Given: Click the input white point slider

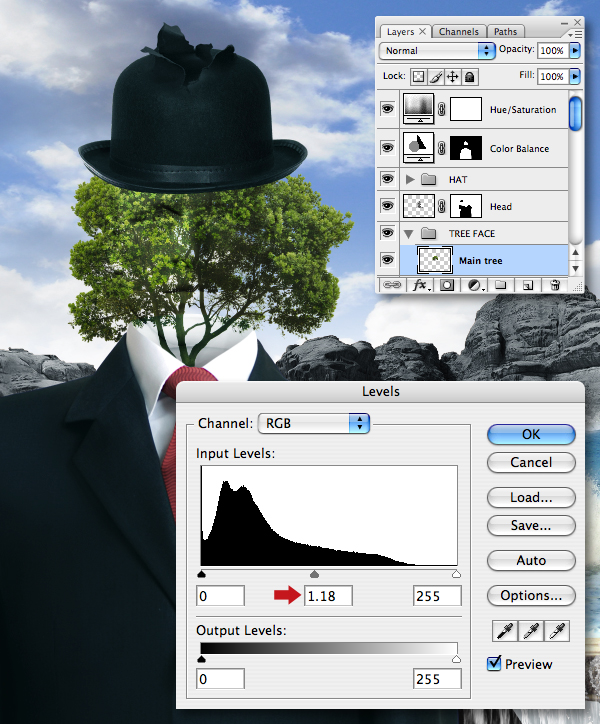Looking at the screenshot, I should pos(456,574).
